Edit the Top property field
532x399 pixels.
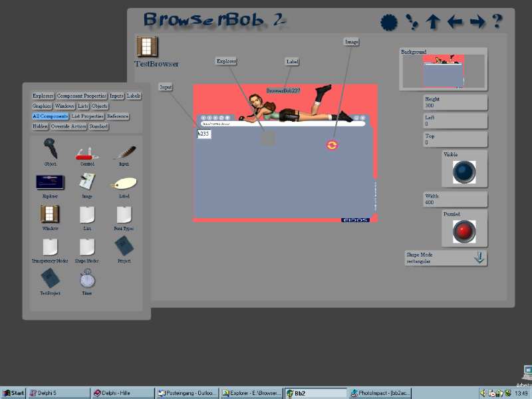tap(456, 140)
